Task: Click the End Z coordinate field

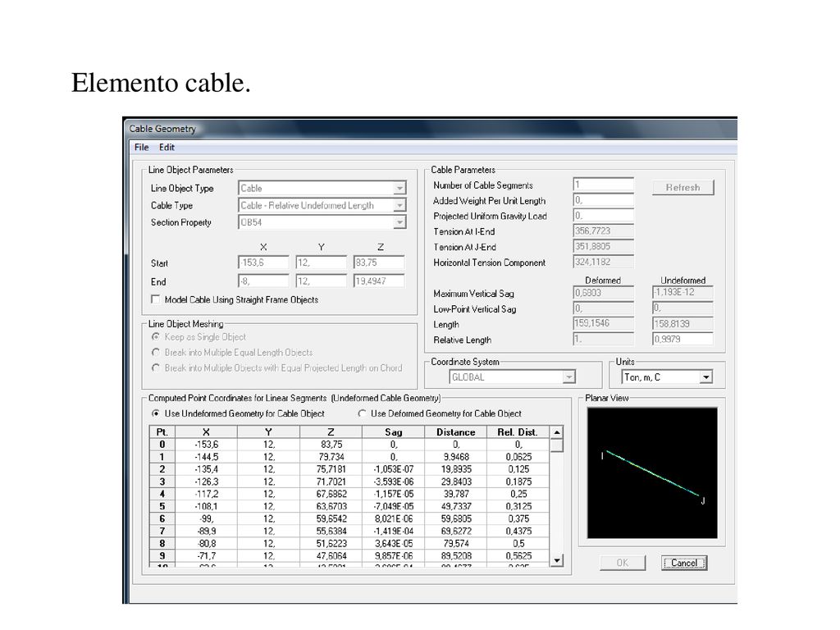Action: click(x=379, y=281)
